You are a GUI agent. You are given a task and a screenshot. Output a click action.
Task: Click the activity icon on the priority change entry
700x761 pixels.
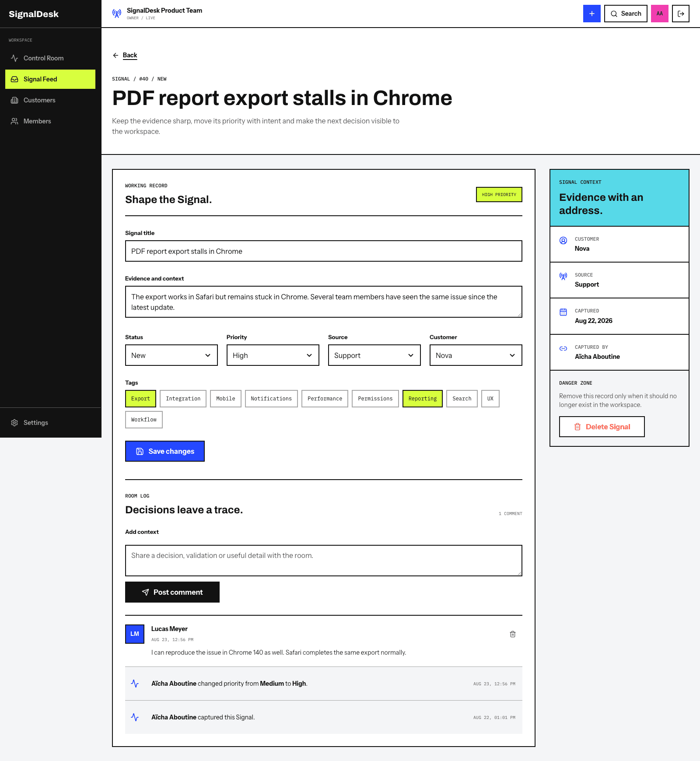pyautogui.click(x=135, y=684)
